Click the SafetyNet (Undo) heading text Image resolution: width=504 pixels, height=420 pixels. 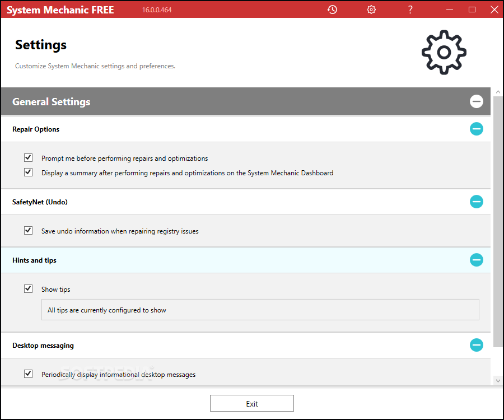(x=40, y=202)
